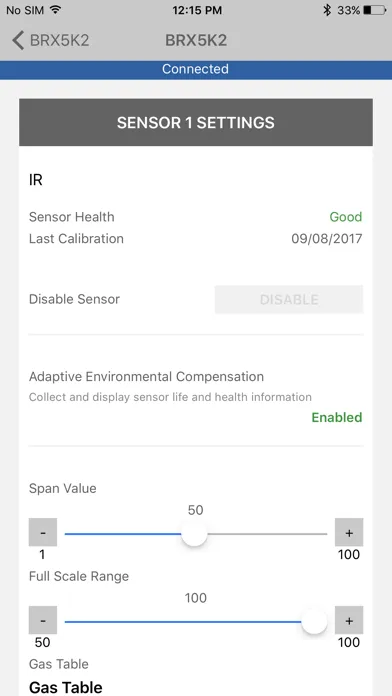This screenshot has width=392, height=696.
Task: Tap the IR sensor type label
Action: (36, 180)
